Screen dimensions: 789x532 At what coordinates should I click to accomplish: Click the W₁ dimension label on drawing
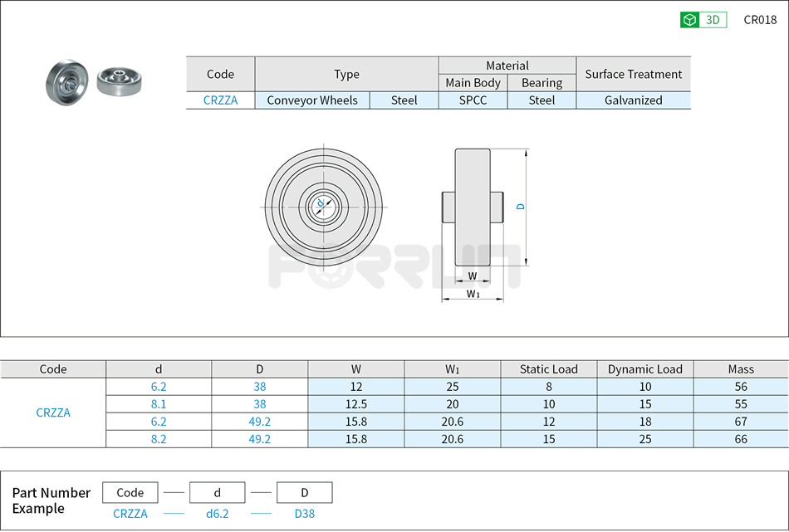[473, 294]
